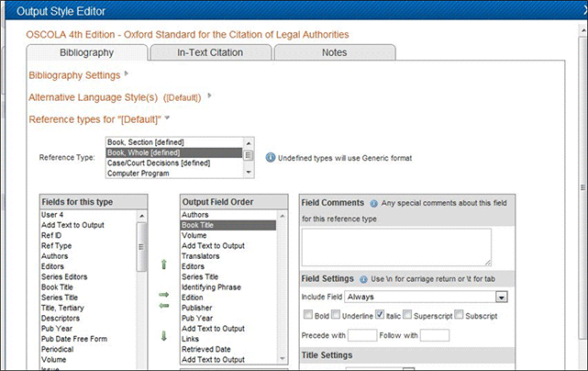The width and height of the screenshot is (588, 371).
Task: Click the green add-field right arrow
Action: click(x=164, y=294)
